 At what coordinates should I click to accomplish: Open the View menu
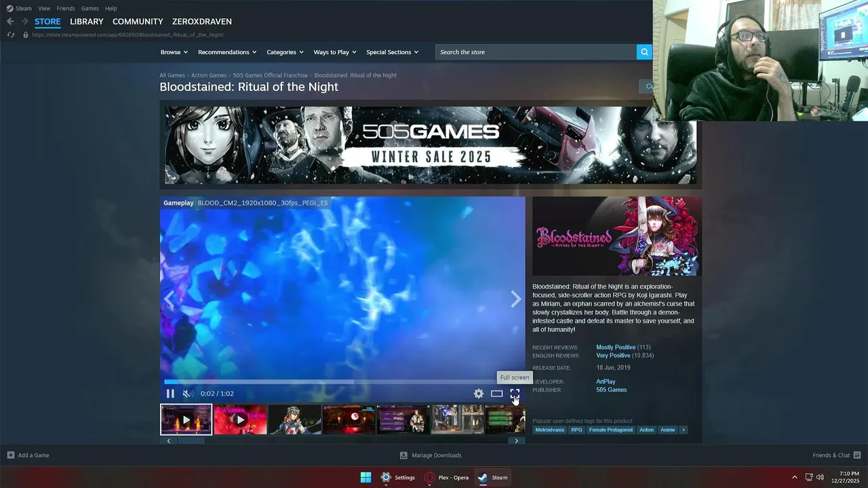click(x=44, y=8)
